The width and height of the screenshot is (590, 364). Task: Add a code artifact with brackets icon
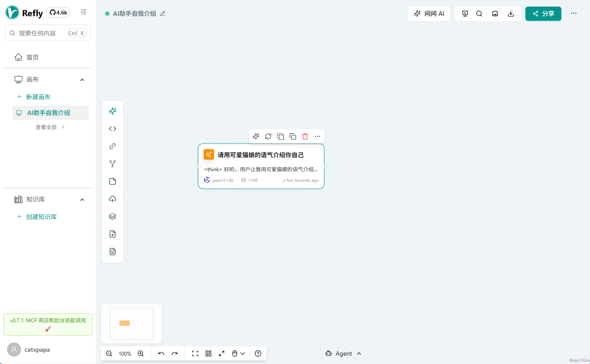(x=113, y=129)
